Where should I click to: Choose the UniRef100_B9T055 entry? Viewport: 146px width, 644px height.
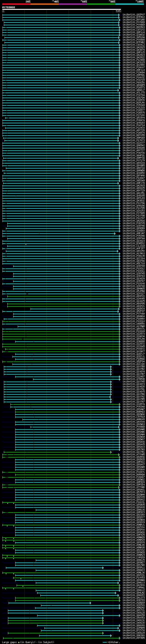coord(133,135)
